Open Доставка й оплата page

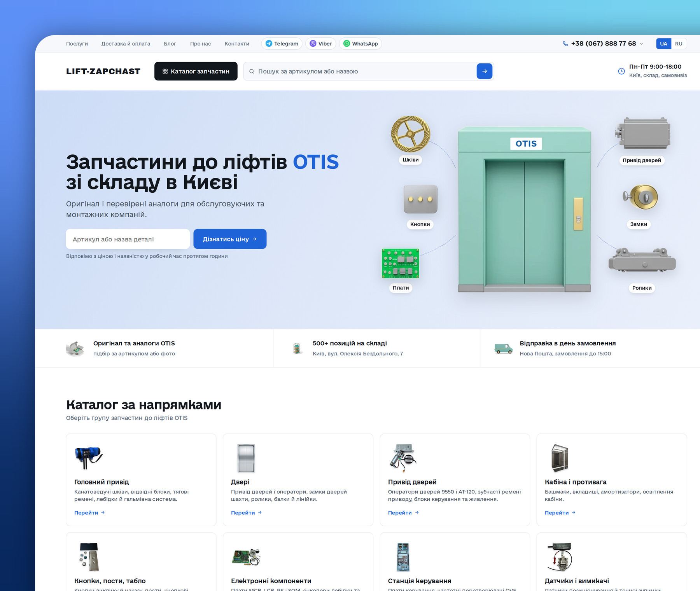click(x=126, y=44)
